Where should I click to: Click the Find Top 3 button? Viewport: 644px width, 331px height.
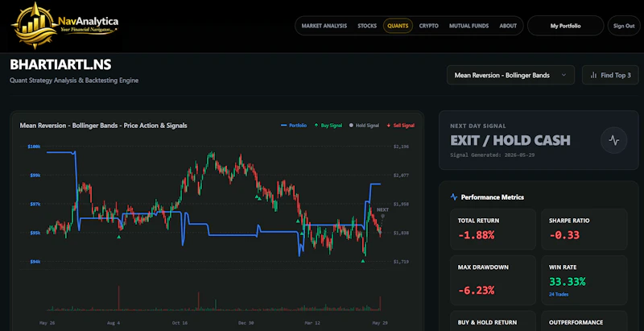click(610, 75)
